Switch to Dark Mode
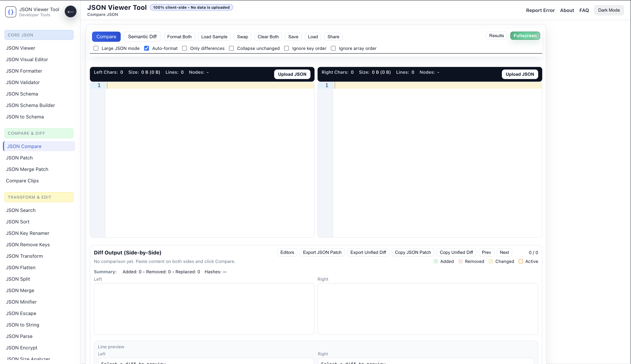Image resolution: width=631 pixels, height=364 pixels. tap(609, 10)
